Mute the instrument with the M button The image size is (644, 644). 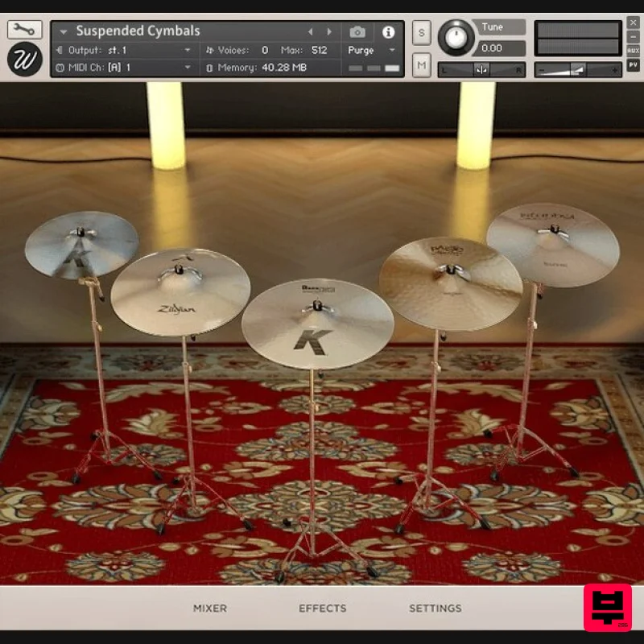click(x=420, y=65)
